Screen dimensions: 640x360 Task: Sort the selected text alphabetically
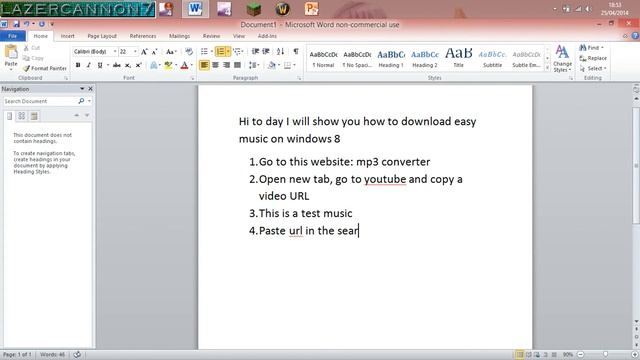point(280,51)
